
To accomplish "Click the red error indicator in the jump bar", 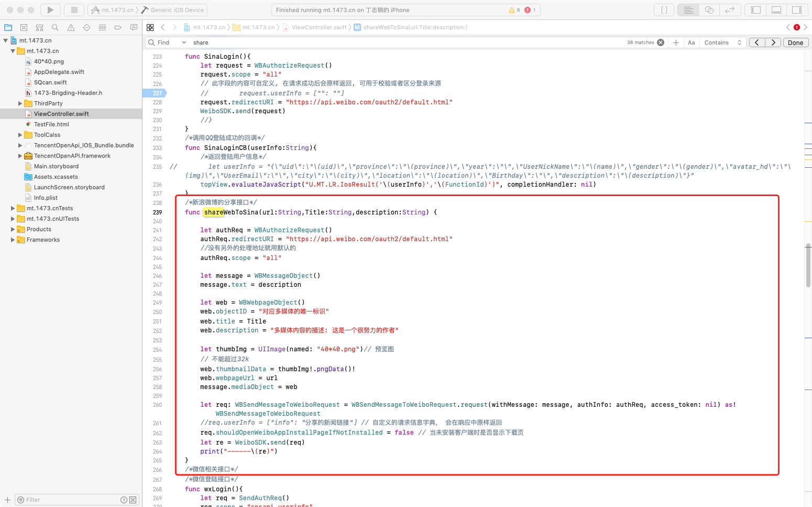I will (x=797, y=27).
